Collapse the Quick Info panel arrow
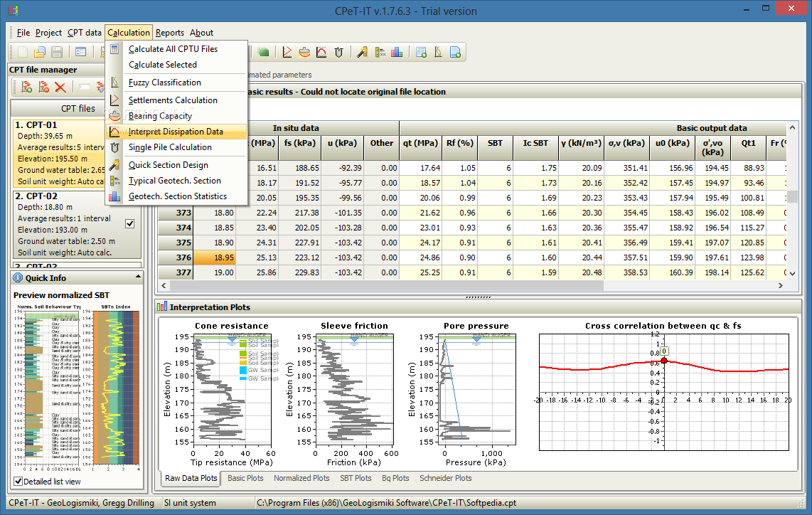812x515 pixels. click(138, 277)
